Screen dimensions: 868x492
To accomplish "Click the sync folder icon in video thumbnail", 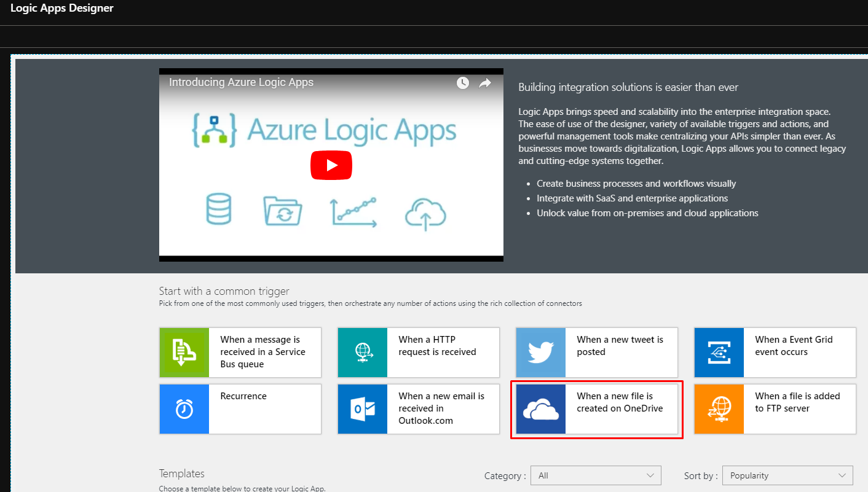I will [x=283, y=211].
